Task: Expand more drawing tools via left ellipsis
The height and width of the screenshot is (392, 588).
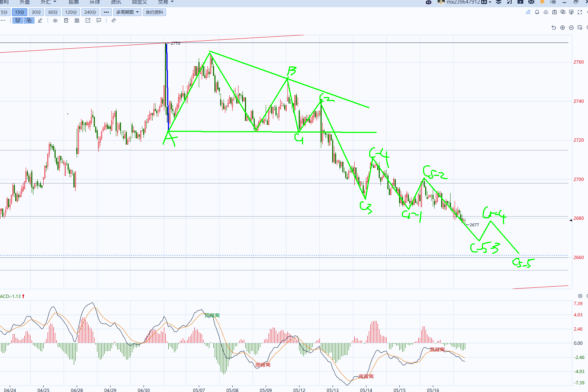Action: [3, 20]
